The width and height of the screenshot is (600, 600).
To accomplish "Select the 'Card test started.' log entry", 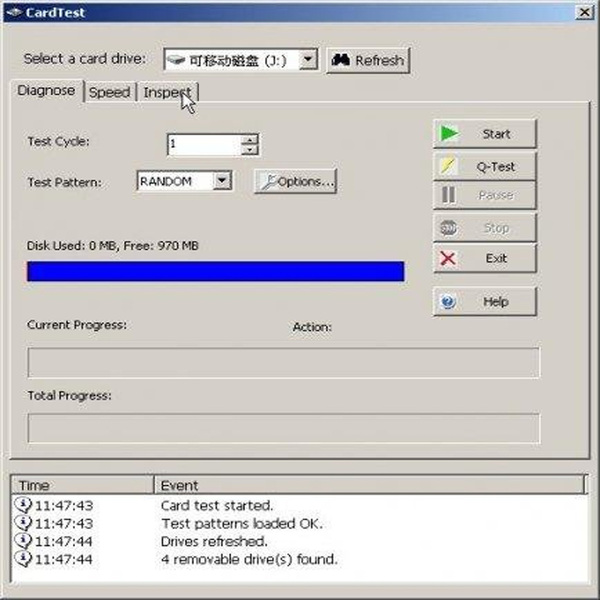I will 300,505.
